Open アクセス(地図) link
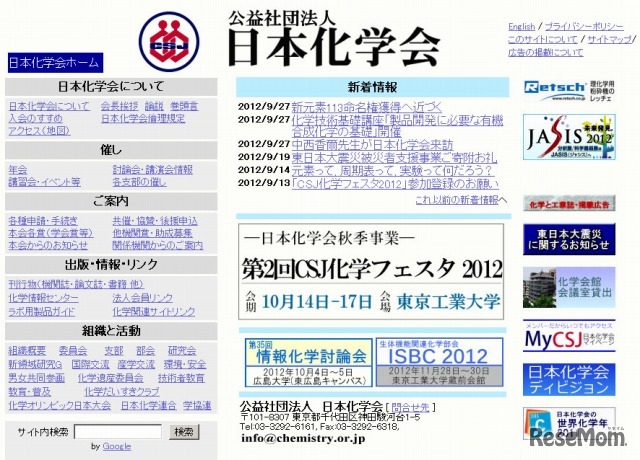640x460 pixels. click(x=39, y=131)
